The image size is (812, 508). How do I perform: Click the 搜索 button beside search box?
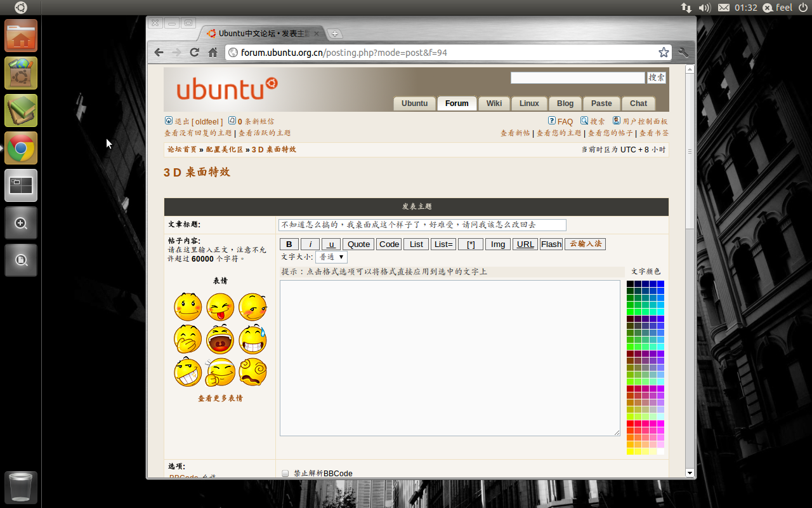coord(657,77)
